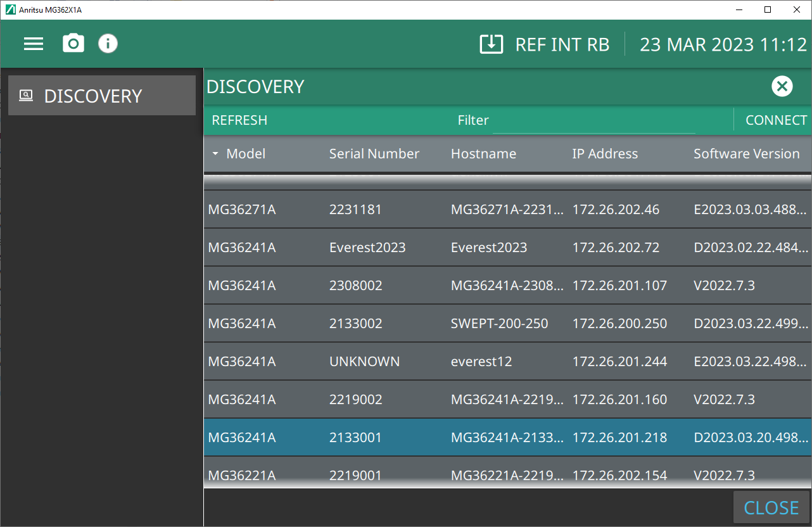Open the info icon in header
The image size is (812, 527).
coord(108,44)
